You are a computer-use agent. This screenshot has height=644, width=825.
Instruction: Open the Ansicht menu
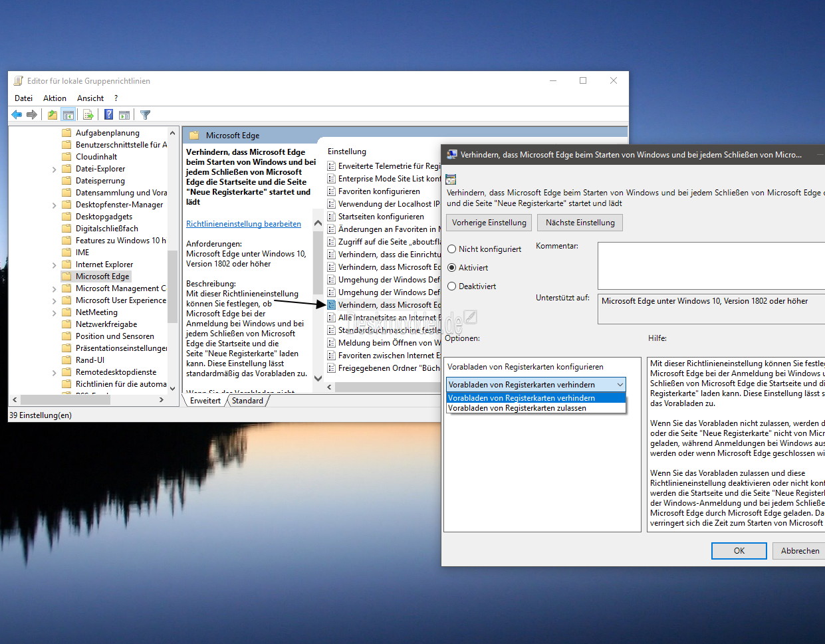(90, 98)
